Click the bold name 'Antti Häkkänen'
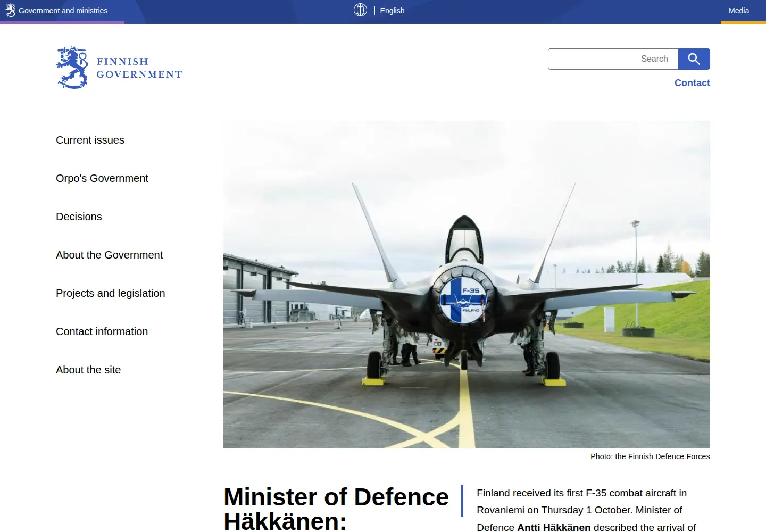The image size is (766, 532). [x=554, y=527]
